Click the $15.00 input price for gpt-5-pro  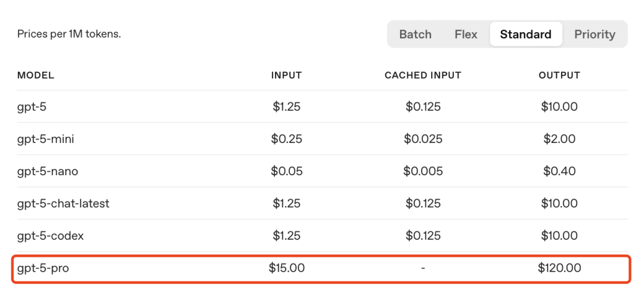click(x=286, y=268)
